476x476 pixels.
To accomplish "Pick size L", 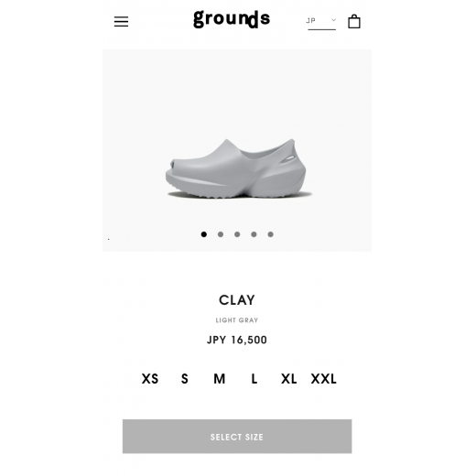I will [x=254, y=379].
